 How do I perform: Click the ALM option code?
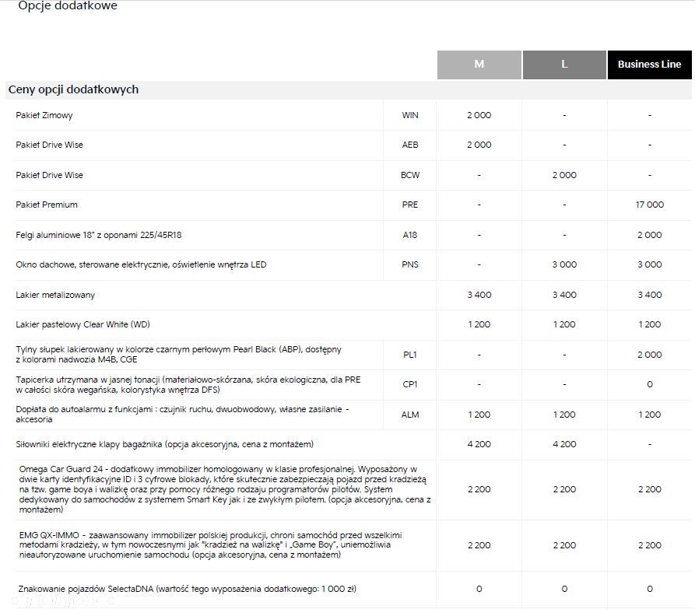coord(410,415)
